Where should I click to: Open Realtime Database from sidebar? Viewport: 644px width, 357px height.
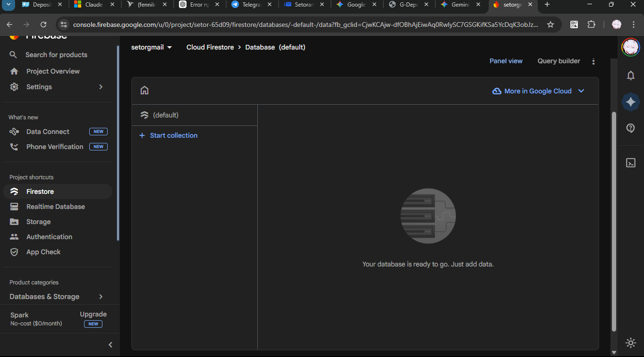coord(55,207)
